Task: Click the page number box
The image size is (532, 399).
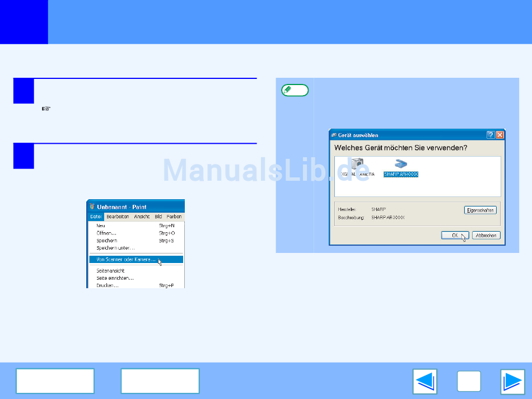Action: (x=469, y=382)
